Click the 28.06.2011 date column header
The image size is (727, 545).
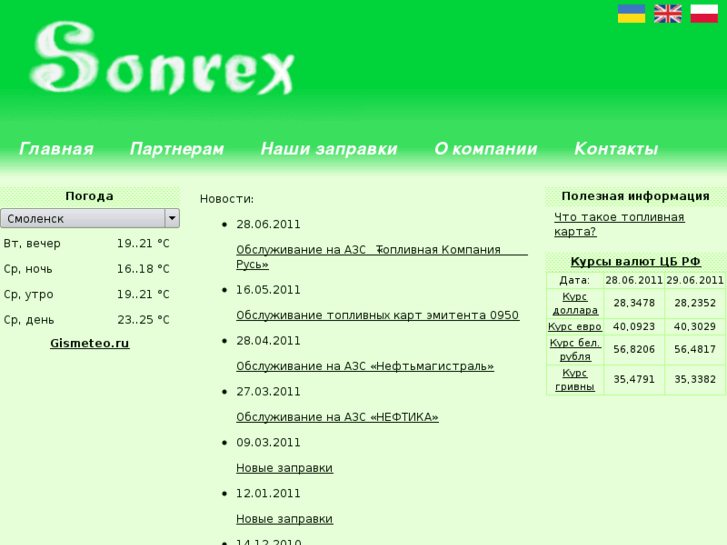tap(634, 280)
